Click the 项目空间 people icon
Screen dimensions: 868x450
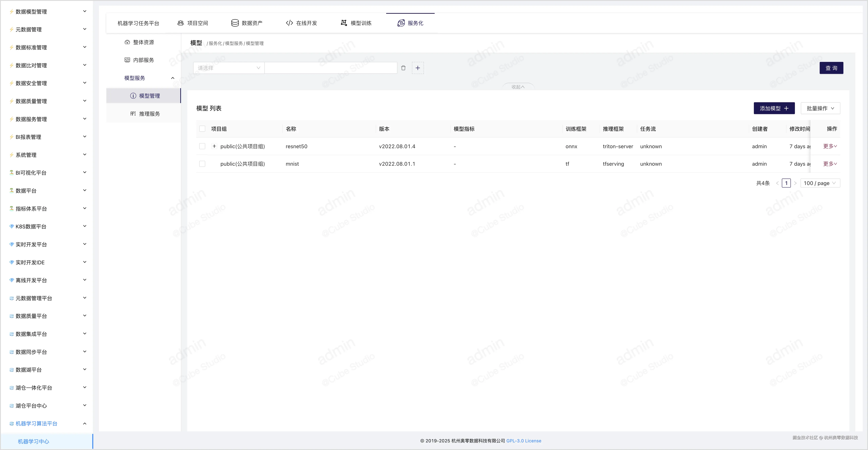point(181,23)
